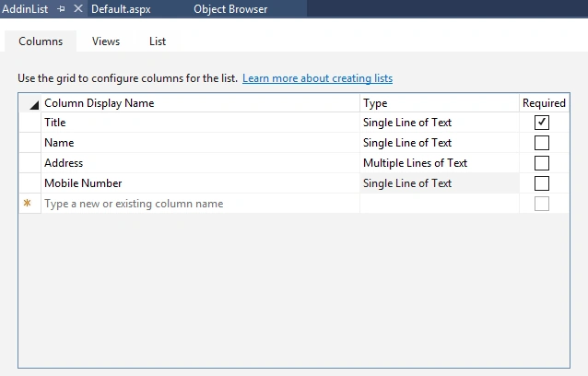Check Required for the Mobile Number column
588x376 pixels.
pos(542,183)
